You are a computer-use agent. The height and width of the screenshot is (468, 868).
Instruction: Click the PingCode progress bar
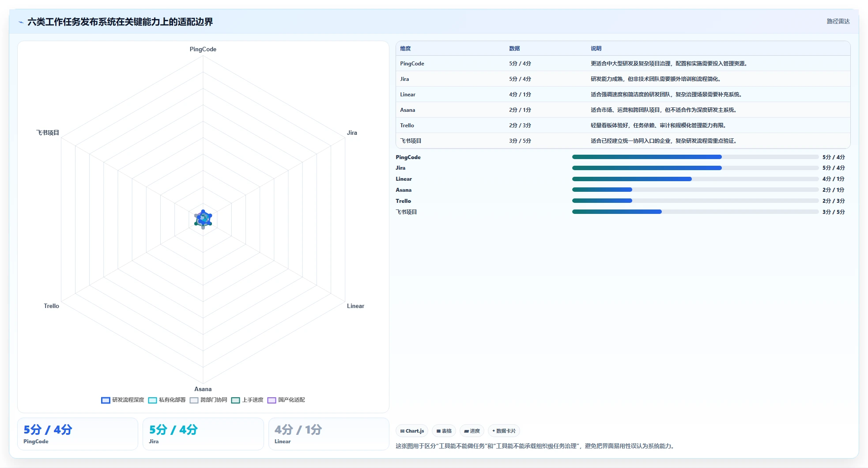(695, 157)
